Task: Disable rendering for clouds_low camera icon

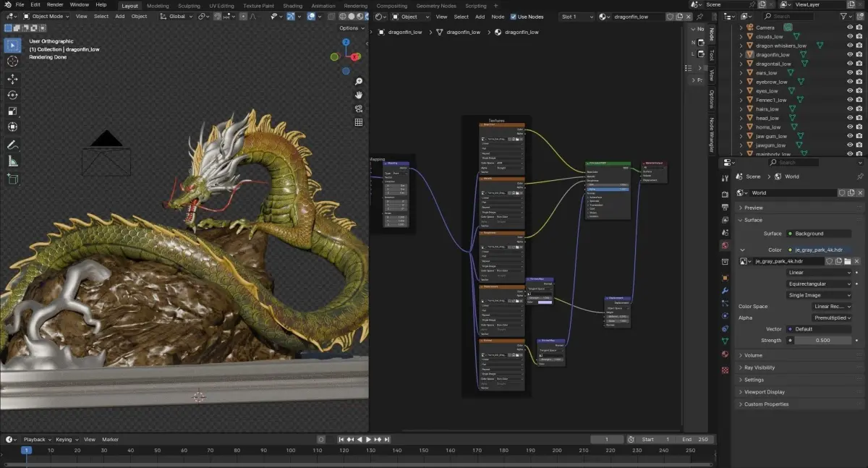Action: pyautogui.click(x=859, y=37)
